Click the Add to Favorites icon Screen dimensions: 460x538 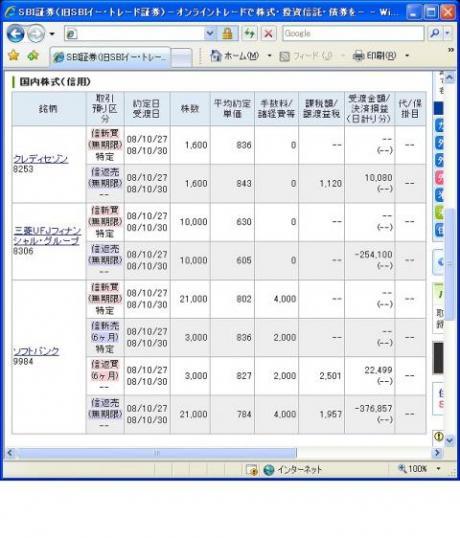click(33, 55)
